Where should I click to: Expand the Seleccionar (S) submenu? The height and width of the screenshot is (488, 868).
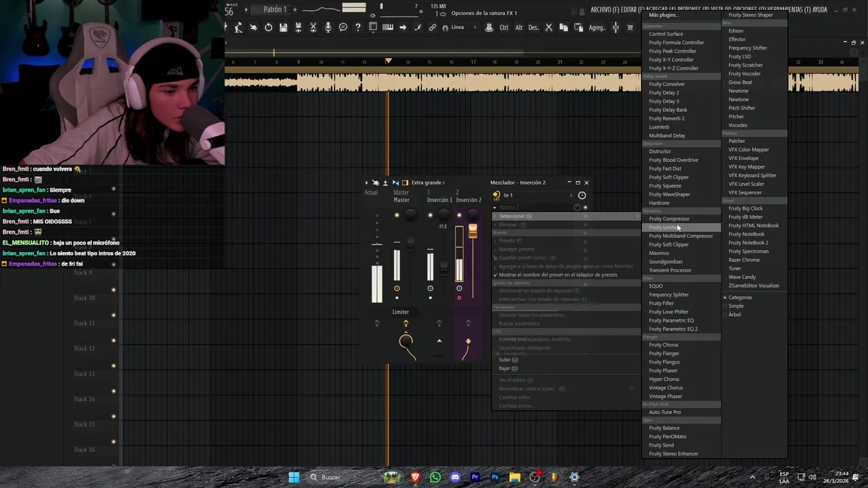click(x=566, y=216)
